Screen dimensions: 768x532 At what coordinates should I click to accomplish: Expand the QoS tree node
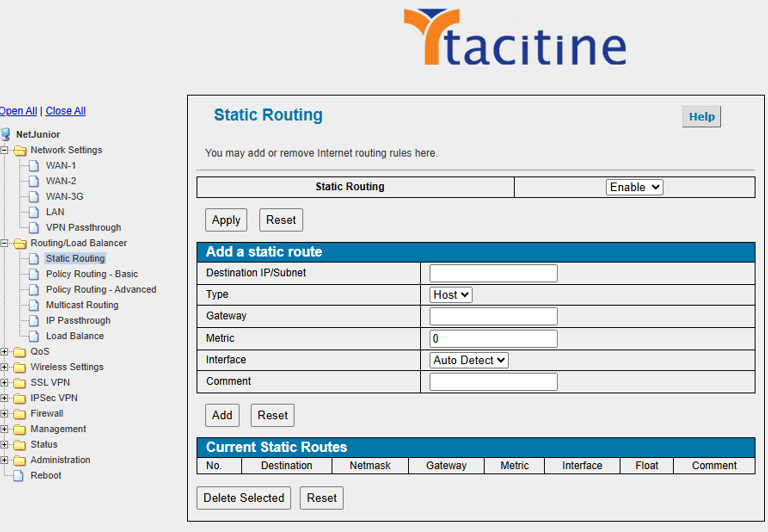(4, 352)
